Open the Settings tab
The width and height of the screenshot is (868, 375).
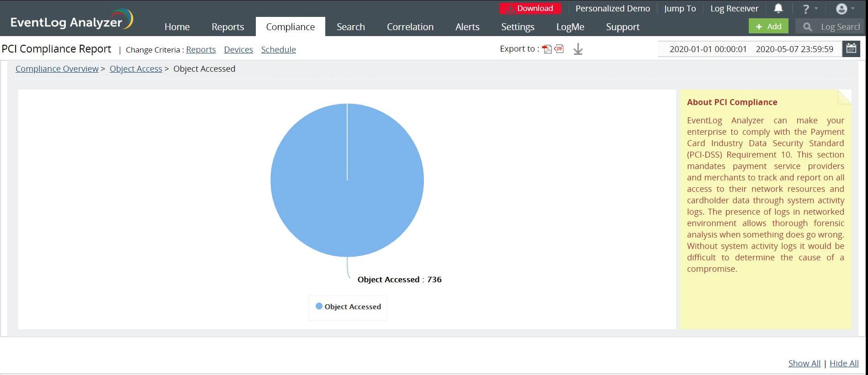coord(518,27)
